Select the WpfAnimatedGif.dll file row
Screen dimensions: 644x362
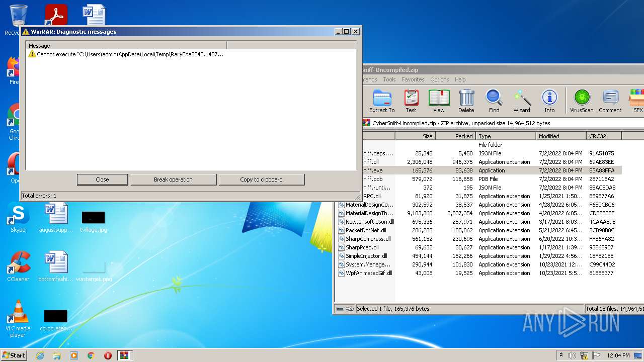tap(479, 273)
